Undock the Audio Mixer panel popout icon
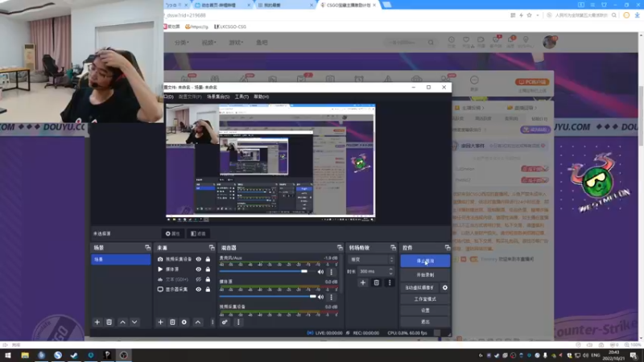The height and width of the screenshot is (362, 644). (340, 248)
